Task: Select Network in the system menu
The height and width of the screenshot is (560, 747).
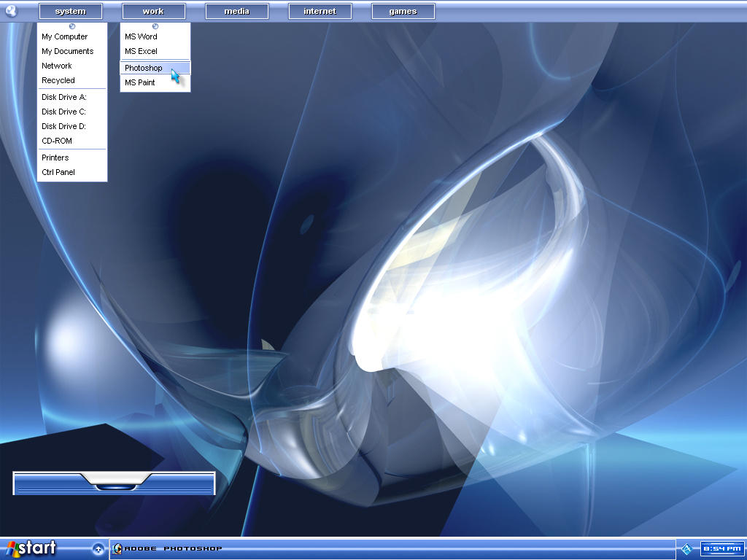Action: point(72,66)
